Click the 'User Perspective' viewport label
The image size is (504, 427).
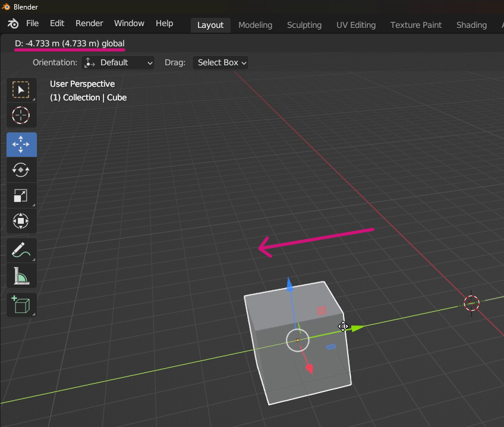coord(82,84)
